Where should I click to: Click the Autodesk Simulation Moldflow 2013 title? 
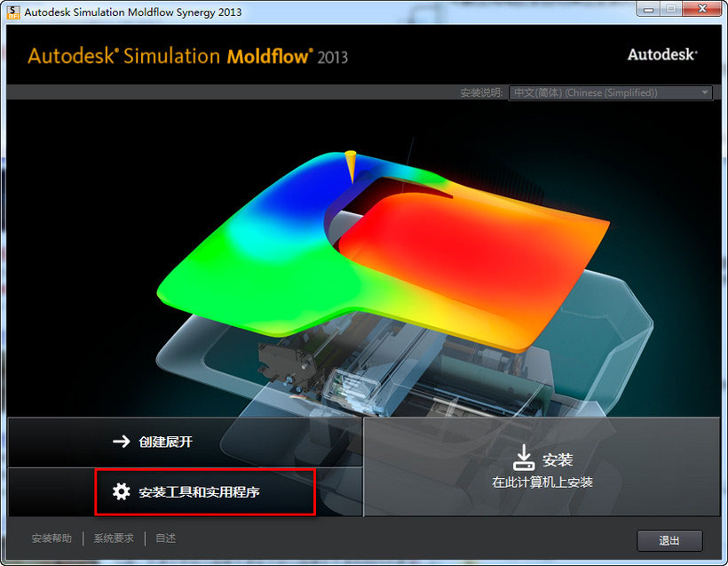(187, 56)
